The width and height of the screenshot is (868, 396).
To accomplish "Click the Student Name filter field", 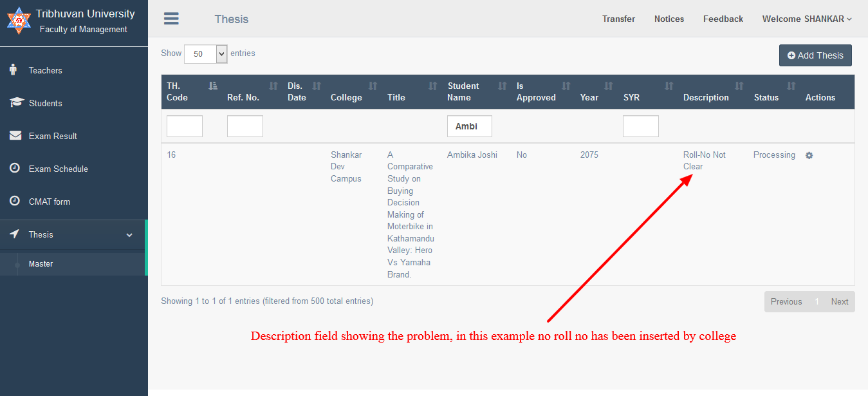I will pyautogui.click(x=469, y=126).
